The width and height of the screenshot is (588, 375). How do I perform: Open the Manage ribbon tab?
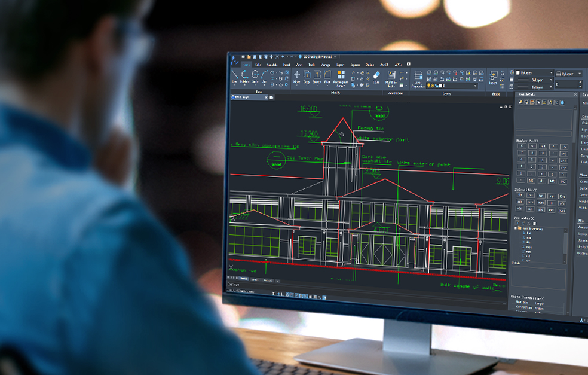pos(326,65)
